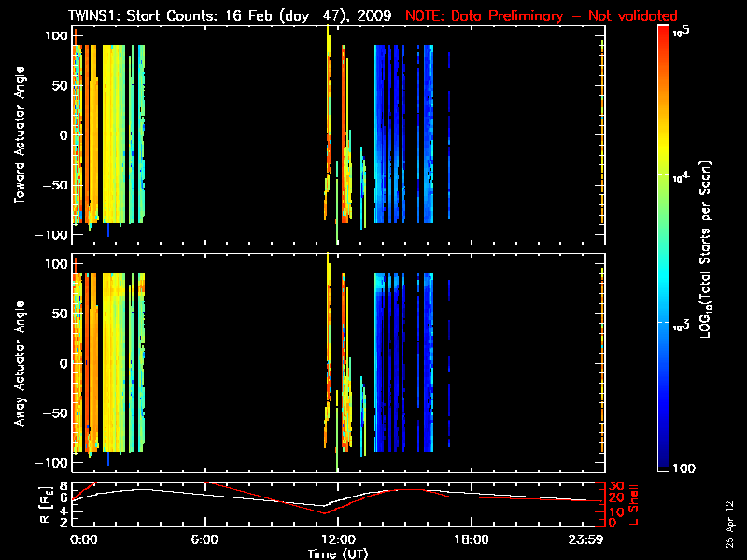Select the 18:00 time tick label
The height and width of the screenshot is (560, 747).
pyautogui.click(x=471, y=539)
